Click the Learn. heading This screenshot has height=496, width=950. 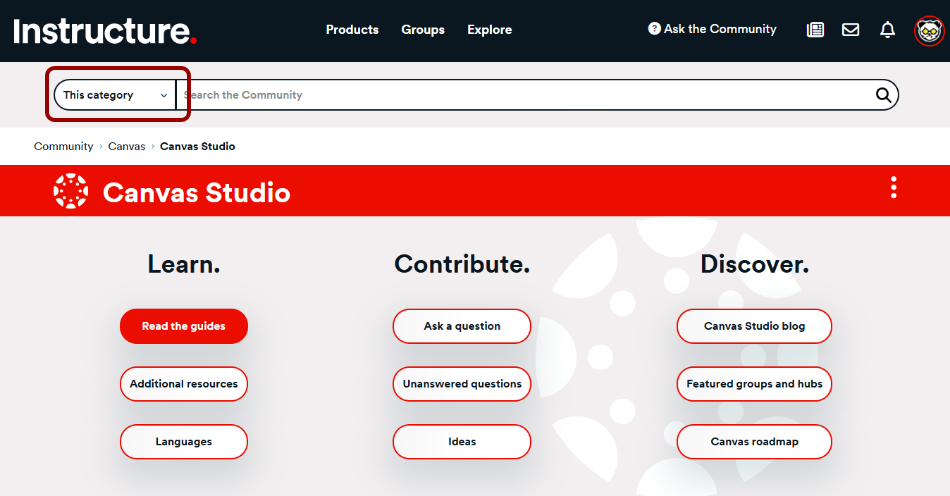coord(184,265)
